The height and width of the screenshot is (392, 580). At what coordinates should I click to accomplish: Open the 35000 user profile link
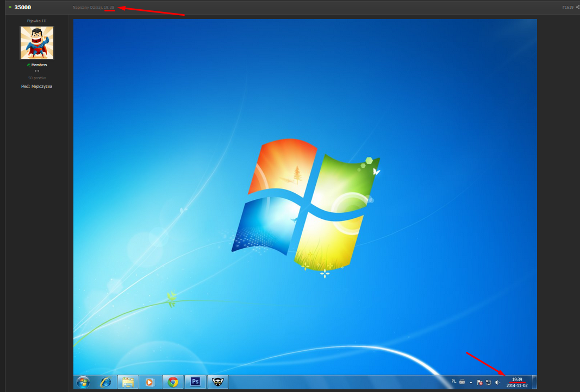[x=23, y=8]
